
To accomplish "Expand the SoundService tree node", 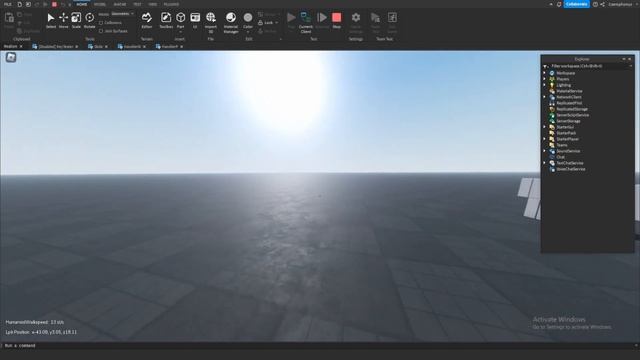I will [x=544, y=151].
